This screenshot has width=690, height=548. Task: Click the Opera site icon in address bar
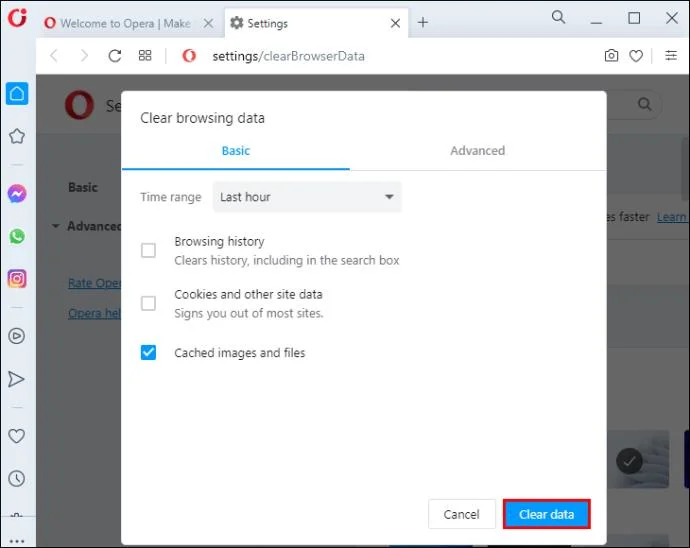pyautogui.click(x=189, y=56)
